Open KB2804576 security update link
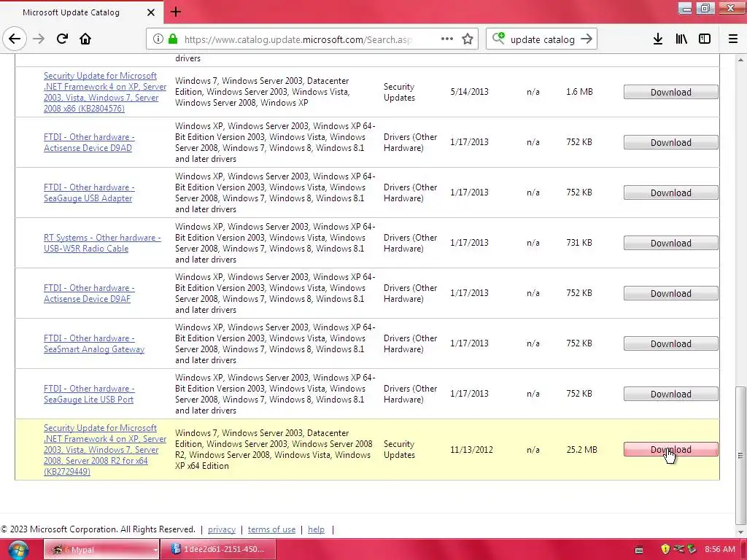 pos(105,92)
